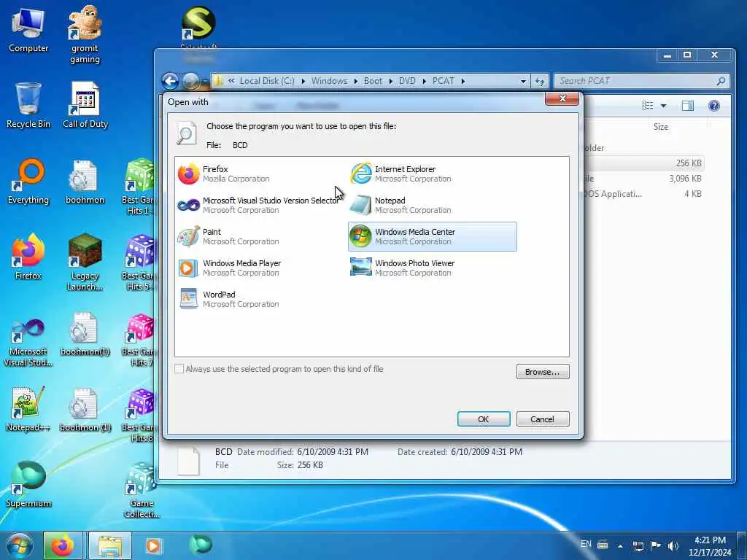Click the Explorer back navigation arrow

coord(170,81)
